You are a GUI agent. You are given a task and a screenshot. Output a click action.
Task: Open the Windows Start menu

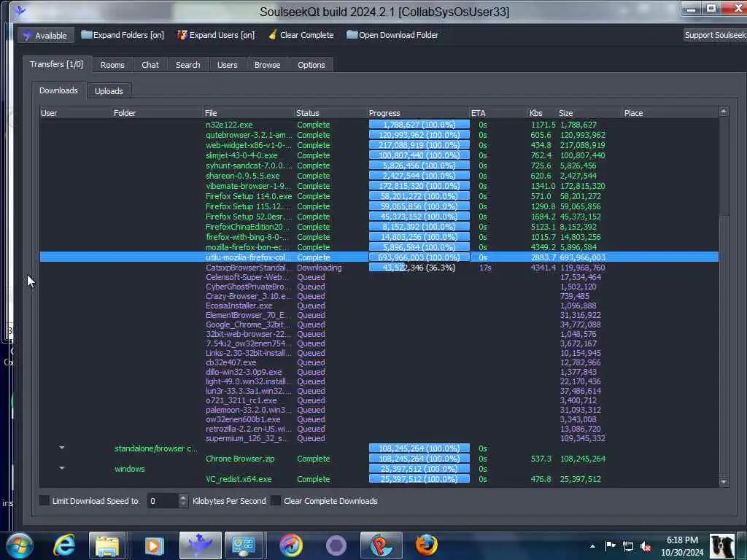20,545
